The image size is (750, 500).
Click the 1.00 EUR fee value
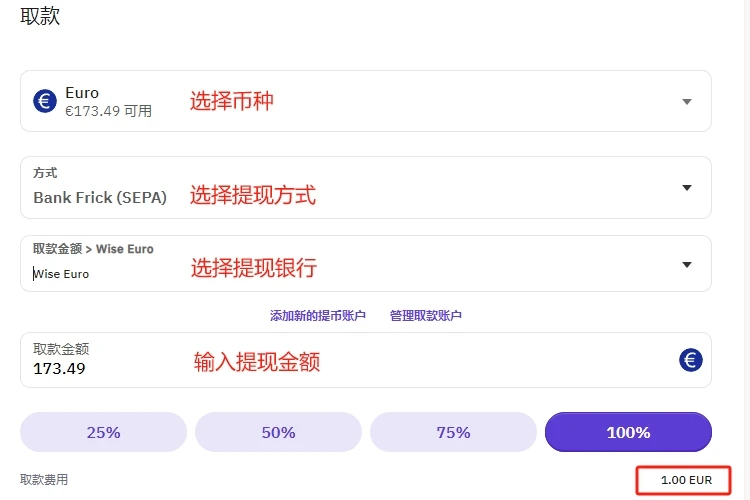(x=686, y=480)
